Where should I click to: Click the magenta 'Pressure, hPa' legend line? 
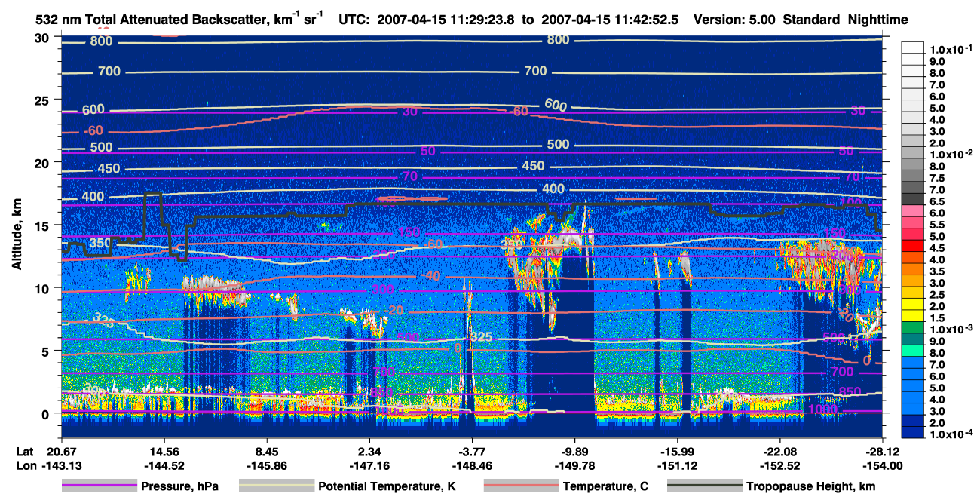click(100, 486)
